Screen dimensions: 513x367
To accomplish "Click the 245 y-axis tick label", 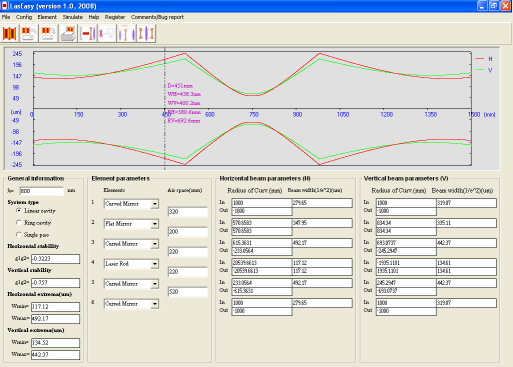I will 17,54.
